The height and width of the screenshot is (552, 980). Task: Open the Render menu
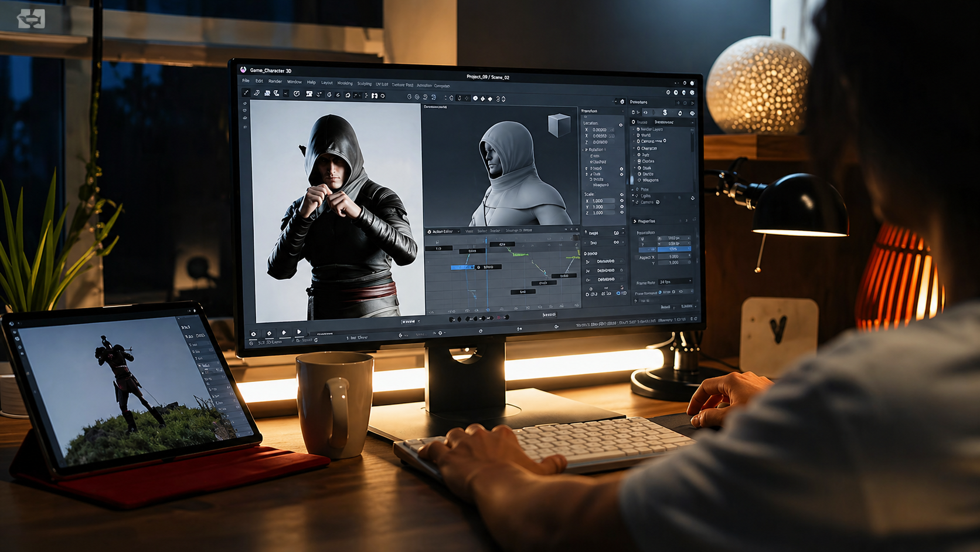(275, 82)
